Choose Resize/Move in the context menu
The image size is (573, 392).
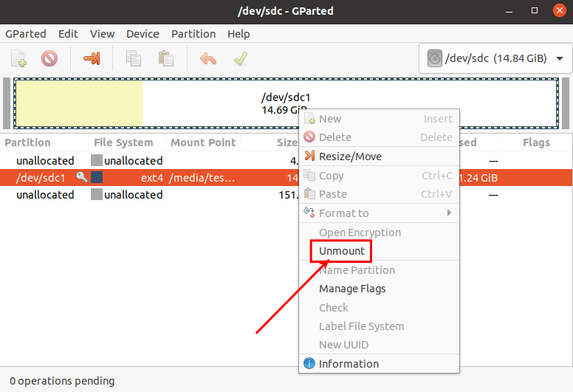click(x=379, y=157)
